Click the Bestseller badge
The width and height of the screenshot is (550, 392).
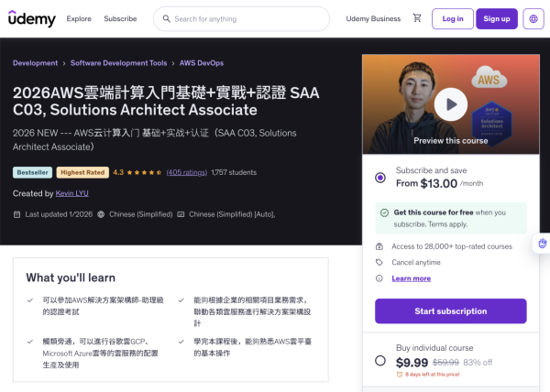click(33, 172)
